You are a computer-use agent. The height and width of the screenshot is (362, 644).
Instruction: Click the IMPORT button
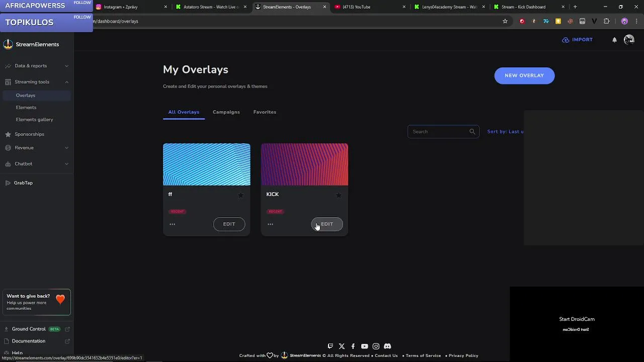(x=578, y=40)
